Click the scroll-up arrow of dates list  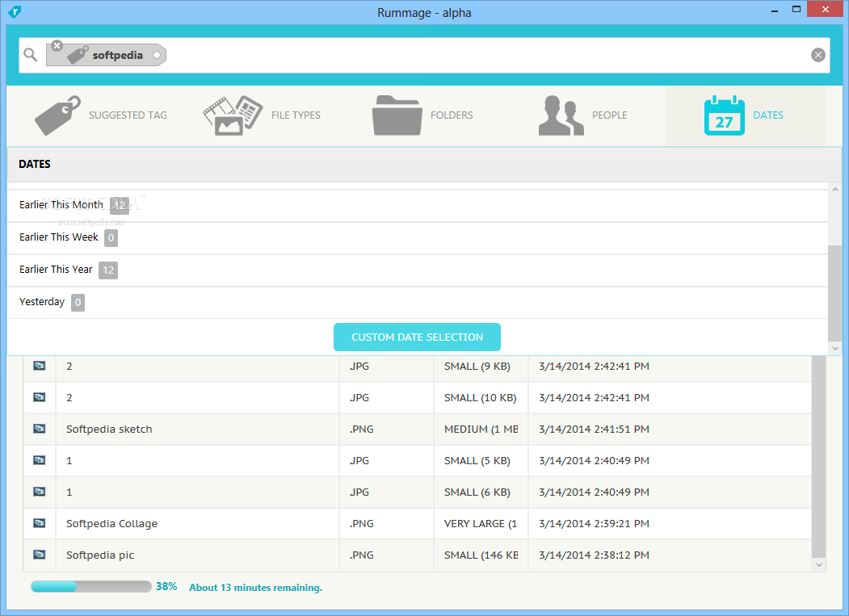[x=835, y=190]
